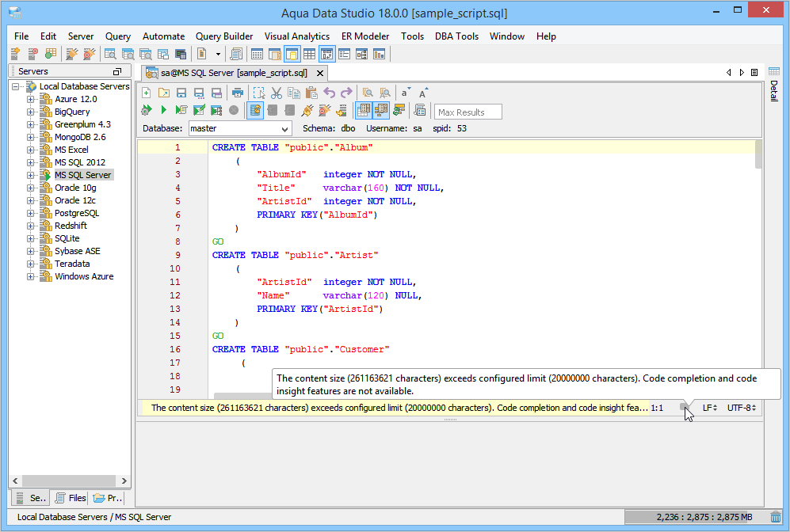Image resolution: width=790 pixels, height=532 pixels.
Task: Click the Save file floppy disk icon
Action: pos(181,93)
